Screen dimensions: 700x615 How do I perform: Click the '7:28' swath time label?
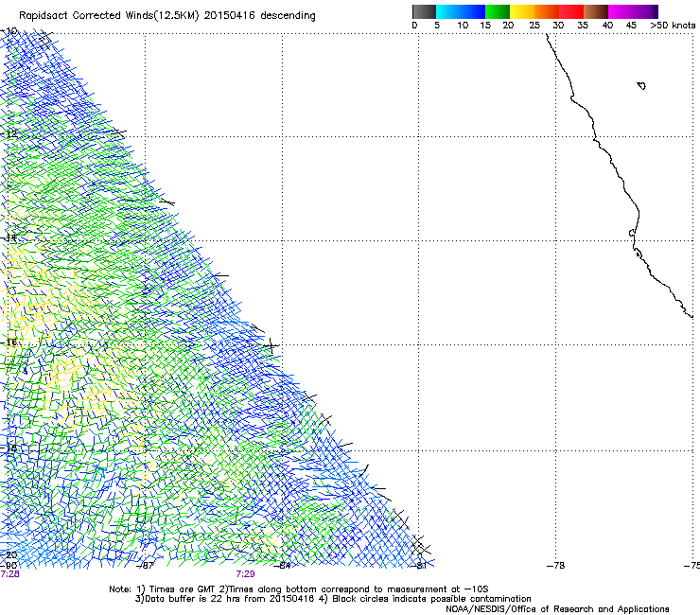(x=9, y=574)
